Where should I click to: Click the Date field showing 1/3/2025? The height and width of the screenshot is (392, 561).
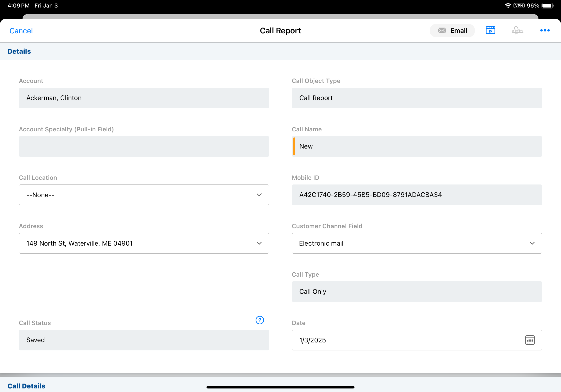coord(417,340)
